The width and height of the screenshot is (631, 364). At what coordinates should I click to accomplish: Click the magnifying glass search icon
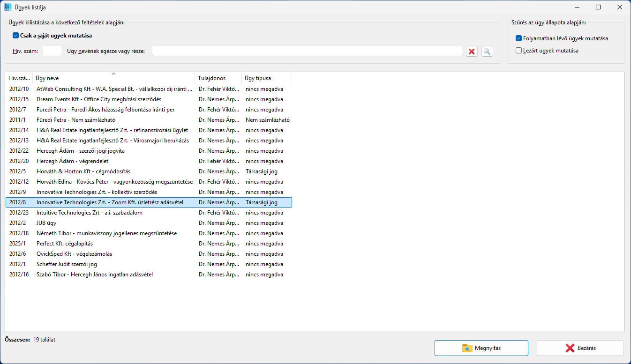click(x=487, y=52)
